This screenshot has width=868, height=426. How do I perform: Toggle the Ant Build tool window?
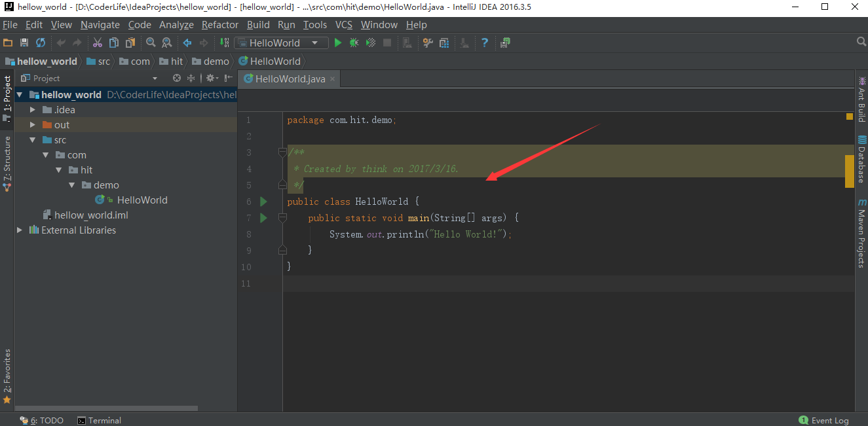(x=861, y=101)
